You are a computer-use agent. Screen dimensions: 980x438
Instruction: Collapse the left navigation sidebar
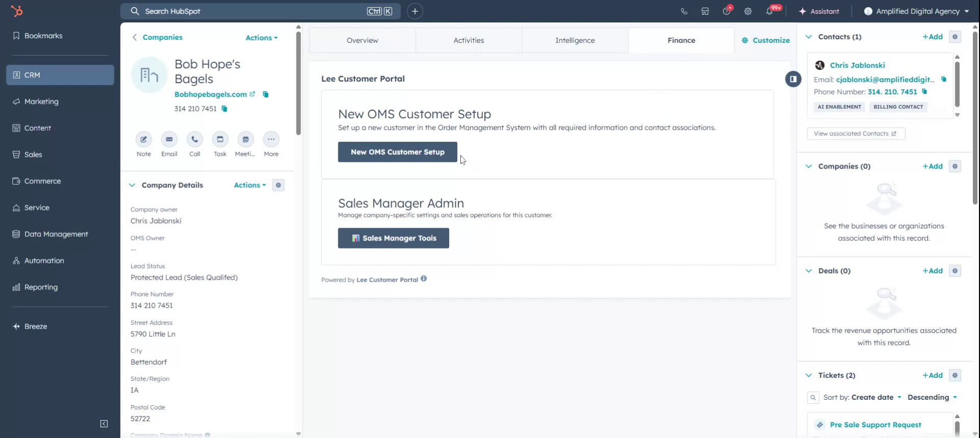click(104, 424)
